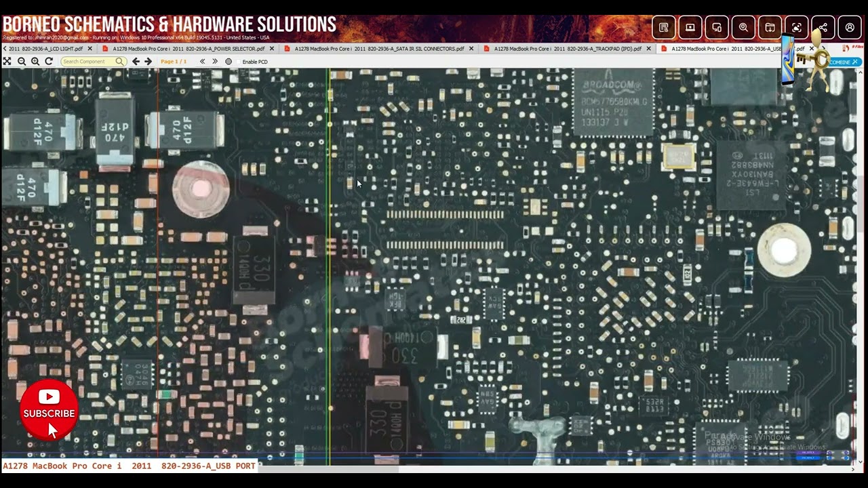The width and height of the screenshot is (868, 488).
Task: Click the magnifier in Search Component box
Action: coord(120,61)
